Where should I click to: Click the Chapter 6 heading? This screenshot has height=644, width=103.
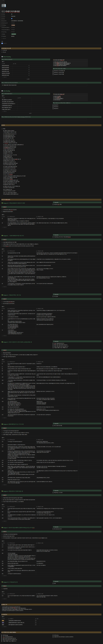12,491
